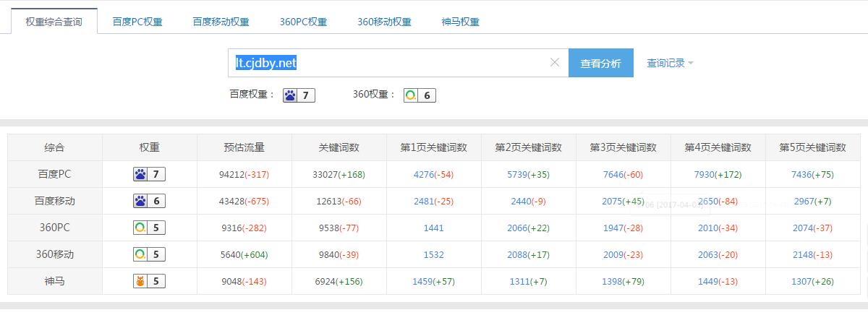This screenshot has width=868, height=315.
Task: Click 360 weight 6 badge below search box
Action: click(x=420, y=95)
